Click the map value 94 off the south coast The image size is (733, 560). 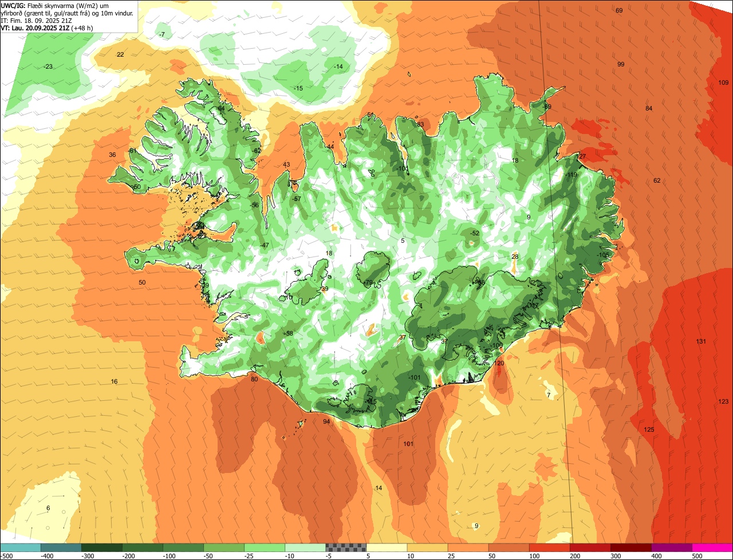[326, 421]
